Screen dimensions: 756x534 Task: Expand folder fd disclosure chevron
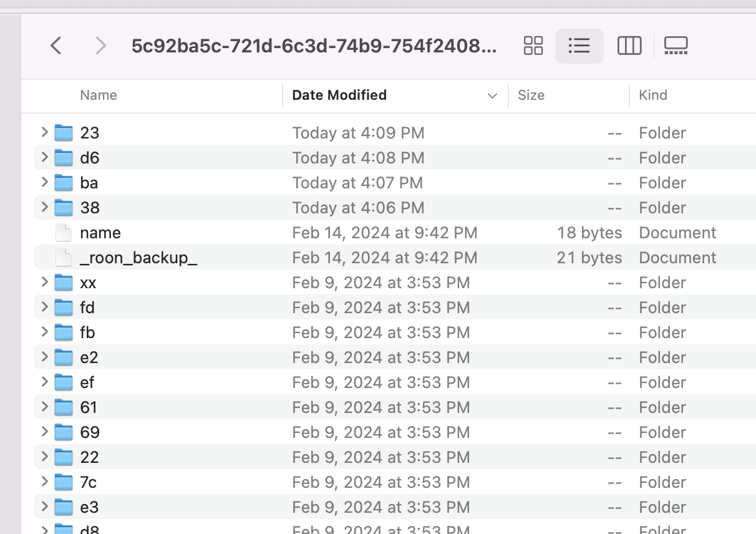(x=44, y=307)
